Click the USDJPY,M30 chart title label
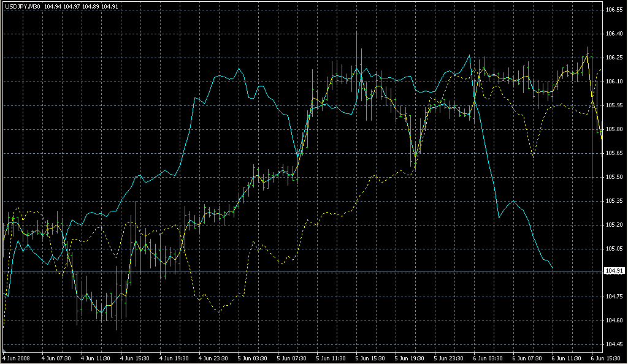Screen dimensions: 628x364 click(x=22, y=6)
